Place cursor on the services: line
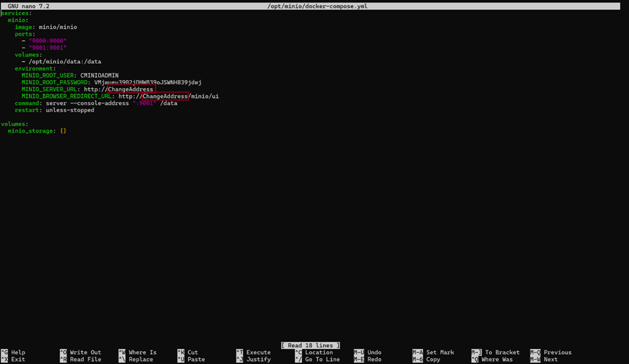Screen dimensions: 629x364 point(16,13)
